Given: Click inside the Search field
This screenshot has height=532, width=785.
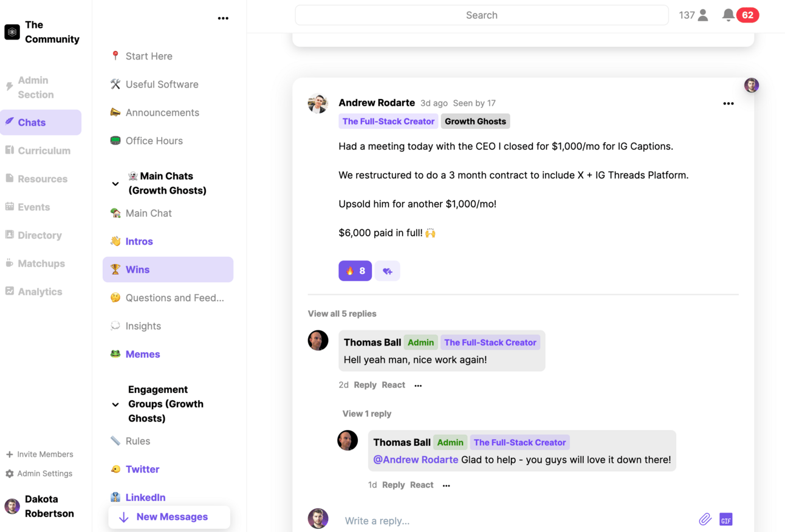Looking at the screenshot, I should [x=482, y=15].
